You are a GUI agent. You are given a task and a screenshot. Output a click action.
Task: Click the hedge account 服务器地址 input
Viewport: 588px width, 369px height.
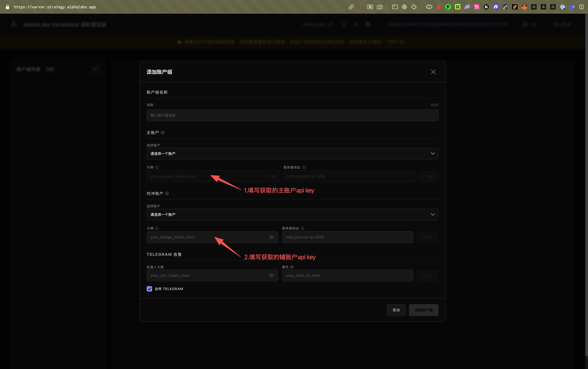pos(347,237)
